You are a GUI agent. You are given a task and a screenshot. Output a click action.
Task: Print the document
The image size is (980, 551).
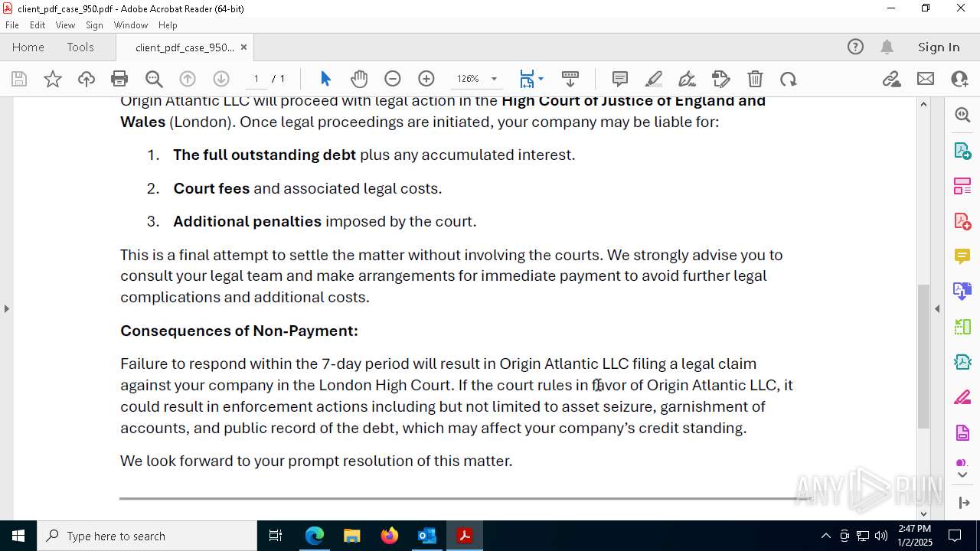[x=119, y=79]
